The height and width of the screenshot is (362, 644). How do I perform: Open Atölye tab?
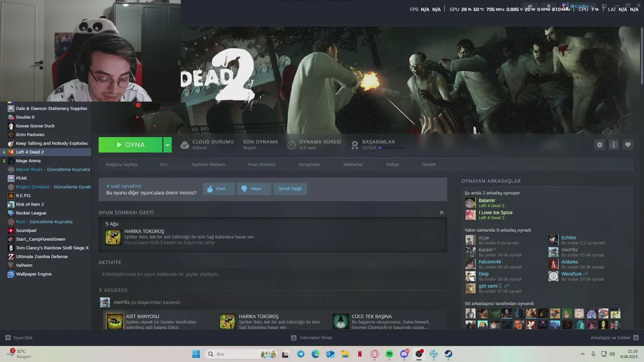click(x=392, y=164)
